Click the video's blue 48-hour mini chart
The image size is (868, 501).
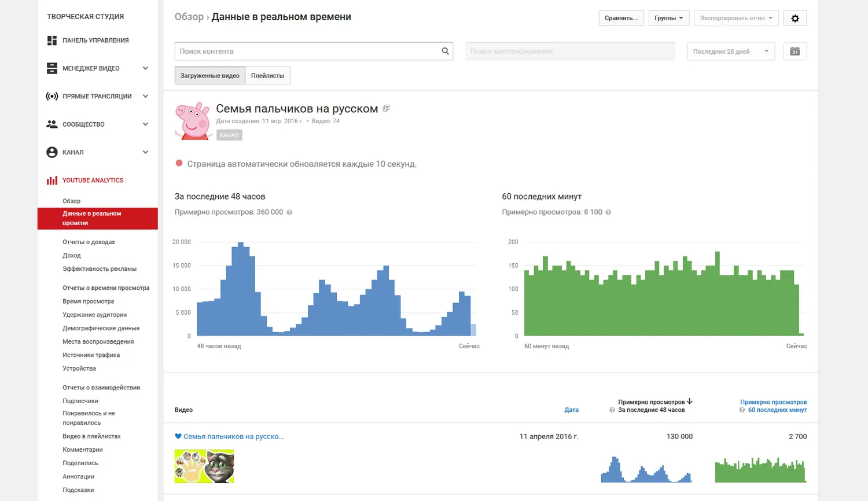pyautogui.click(x=647, y=469)
